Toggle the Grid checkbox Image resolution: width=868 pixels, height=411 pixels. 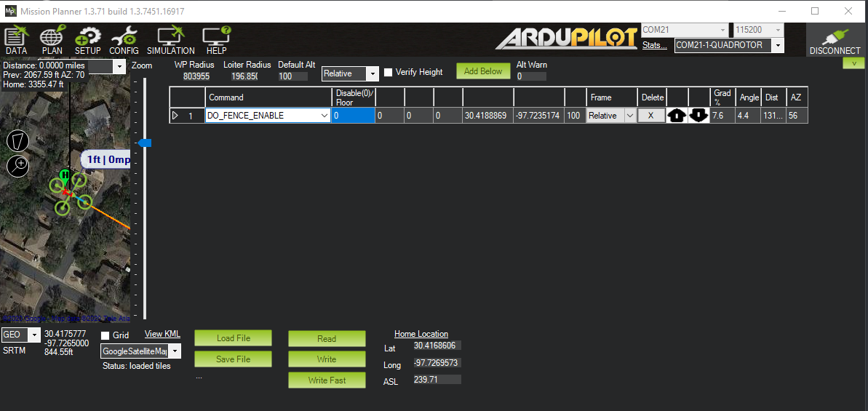pyautogui.click(x=105, y=336)
